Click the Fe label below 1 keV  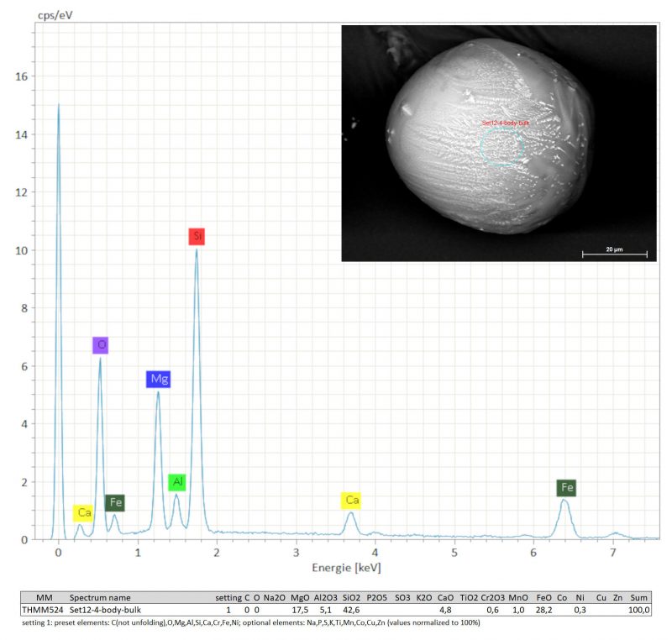[x=115, y=503]
